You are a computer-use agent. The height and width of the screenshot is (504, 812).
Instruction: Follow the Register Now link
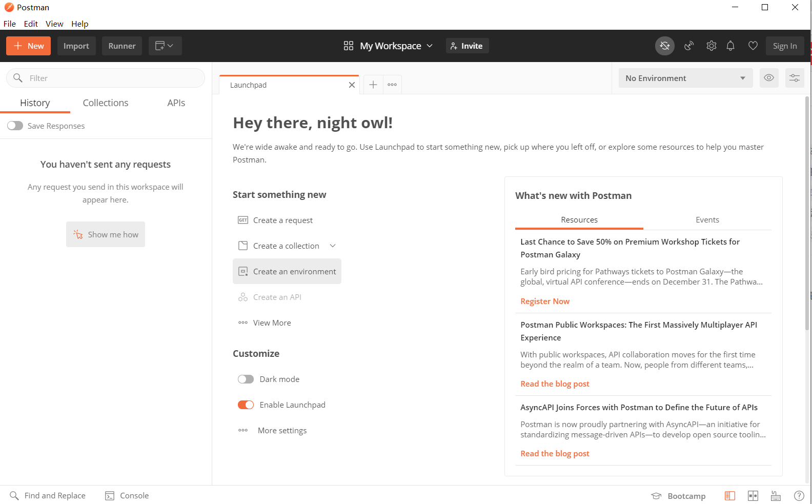point(545,301)
